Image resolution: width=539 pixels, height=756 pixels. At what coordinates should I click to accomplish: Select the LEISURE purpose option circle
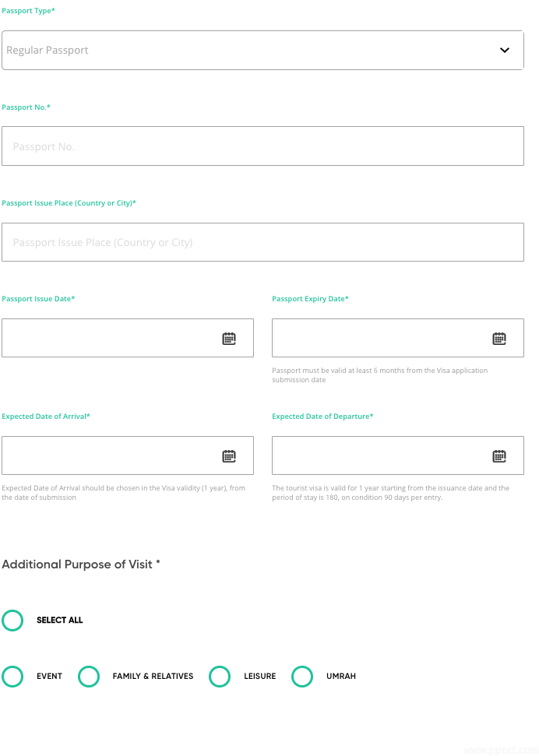pyautogui.click(x=220, y=677)
